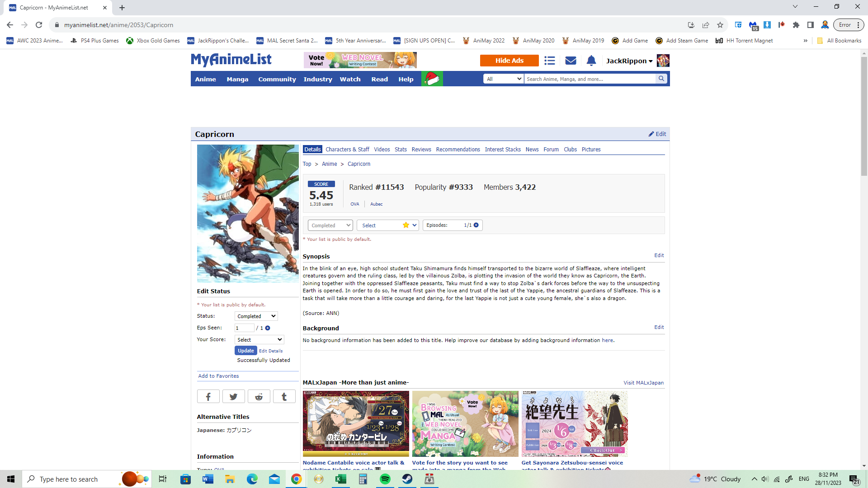The width and height of the screenshot is (868, 488).
Task: Expand the Your Score Select dropdown
Action: 259,340
